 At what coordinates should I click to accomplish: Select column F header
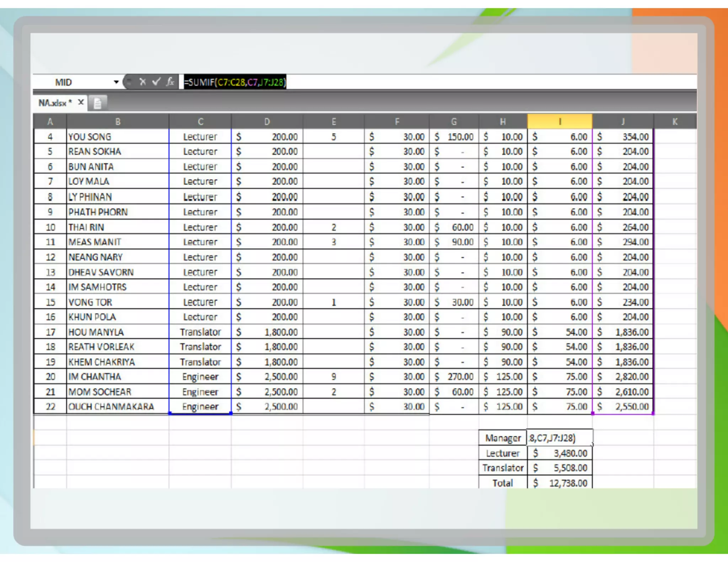coord(397,122)
